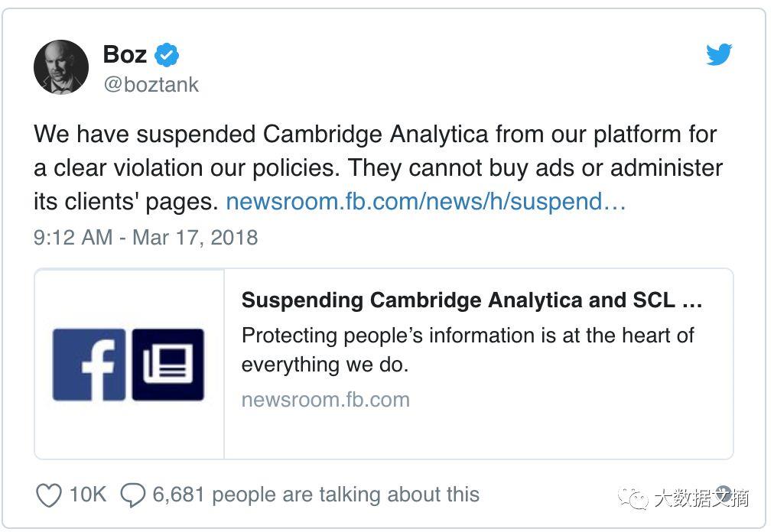Like the tweet with the heart icon

point(49,496)
